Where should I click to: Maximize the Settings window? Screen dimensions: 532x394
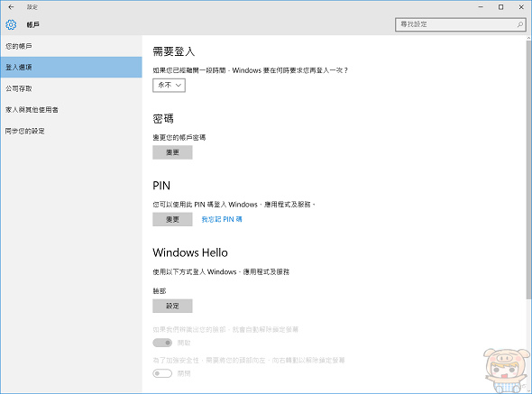pos(500,7)
